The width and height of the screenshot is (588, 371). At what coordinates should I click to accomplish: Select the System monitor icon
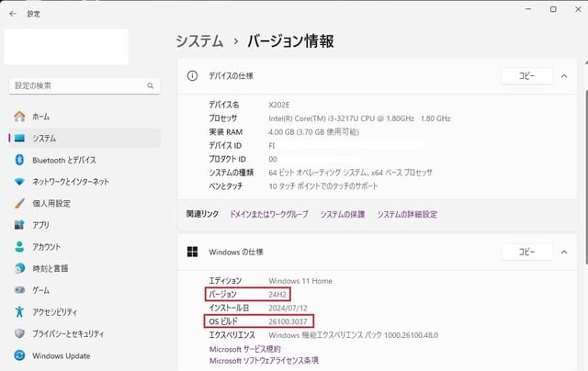pos(19,139)
